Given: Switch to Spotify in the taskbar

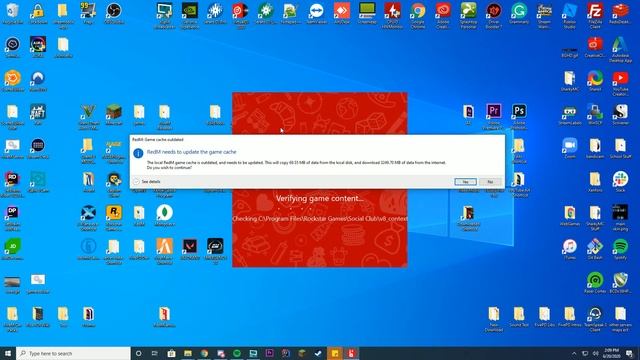Looking at the screenshot, I should (x=237, y=353).
